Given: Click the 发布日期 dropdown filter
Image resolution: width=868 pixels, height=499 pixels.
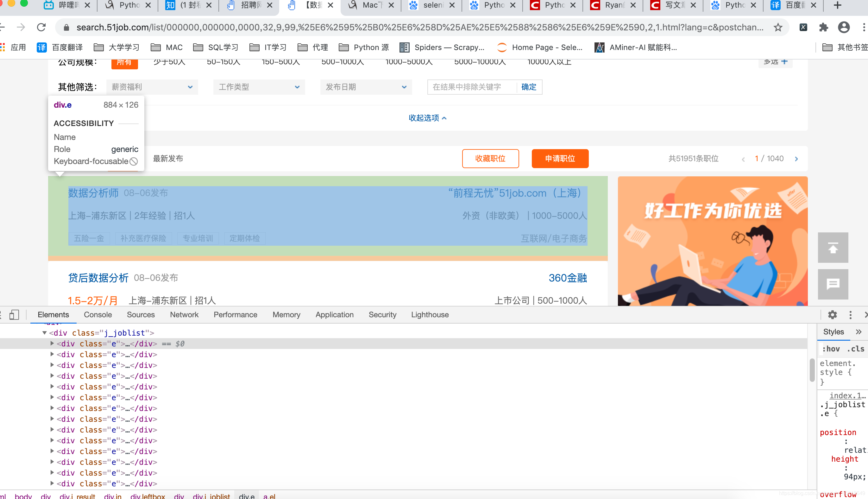Looking at the screenshot, I should click(364, 87).
